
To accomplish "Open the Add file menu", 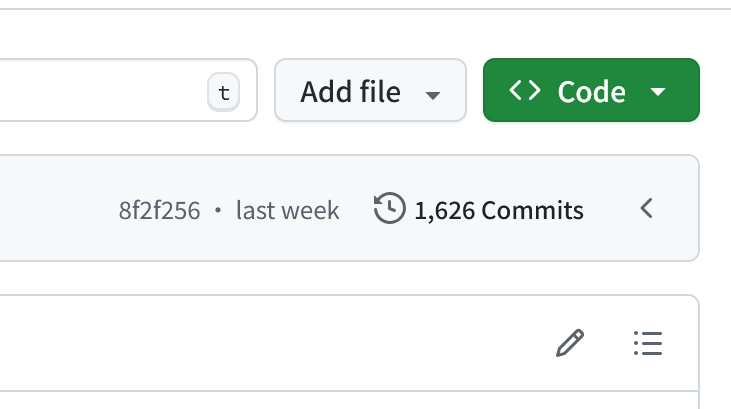I will click(371, 90).
